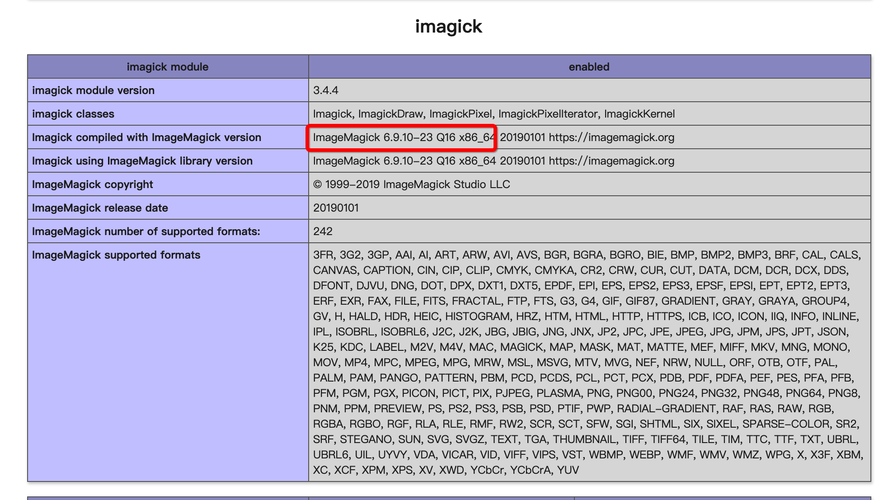Click the version value '3.4.4'

(x=325, y=91)
